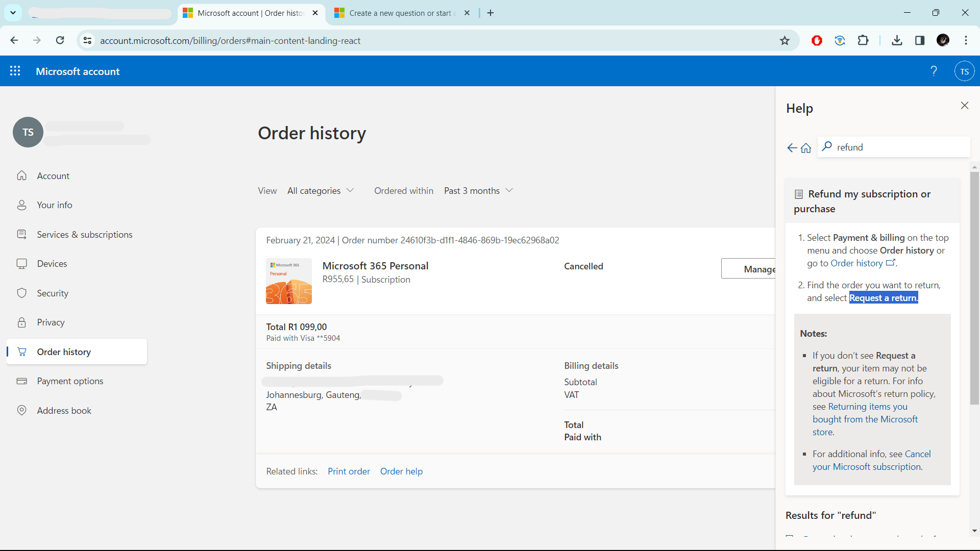Expand the All categories dropdown

pos(321,191)
